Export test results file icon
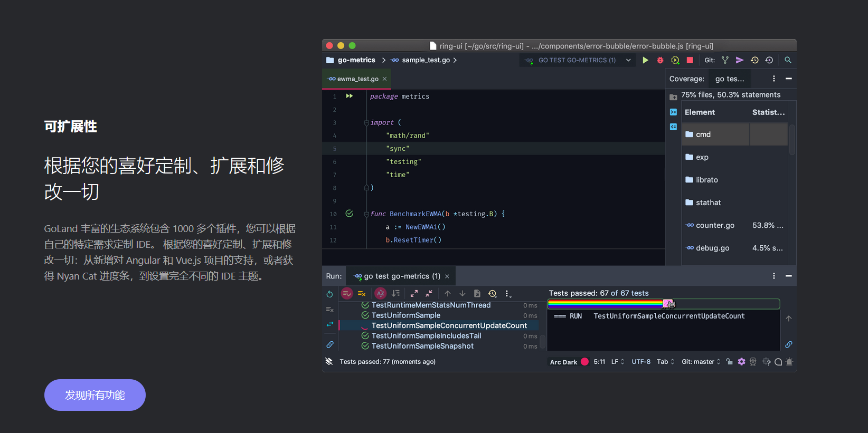The height and width of the screenshot is (433, 868). [x=477, y=293]
